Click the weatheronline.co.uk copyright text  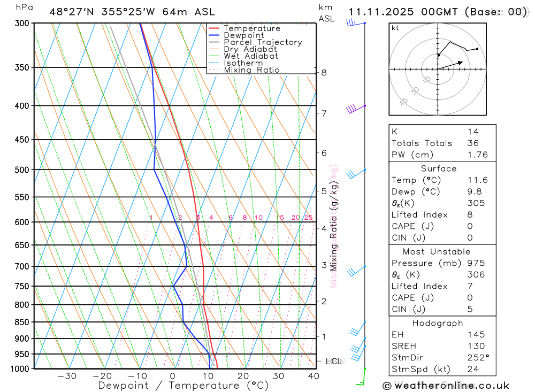click(446, 386)
